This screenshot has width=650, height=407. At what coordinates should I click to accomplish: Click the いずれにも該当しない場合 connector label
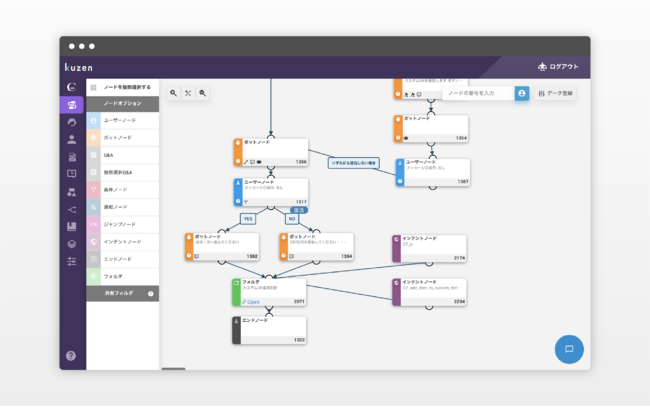tap(354, 163)
